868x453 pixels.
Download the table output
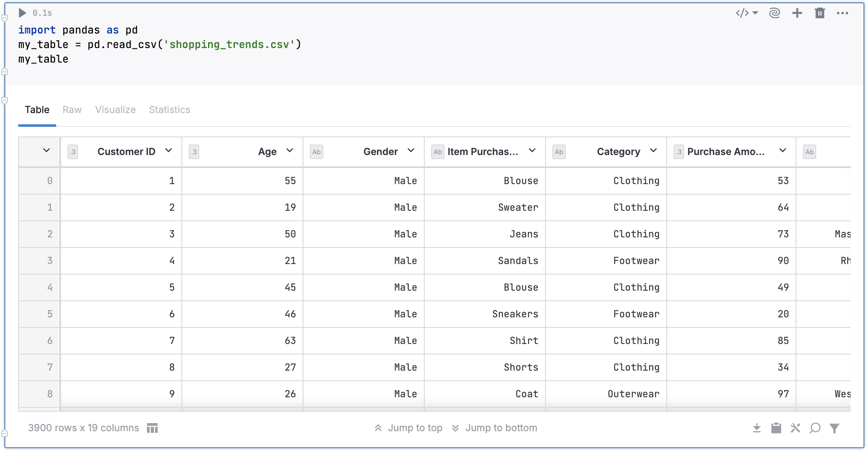click(x=757, y=428)
